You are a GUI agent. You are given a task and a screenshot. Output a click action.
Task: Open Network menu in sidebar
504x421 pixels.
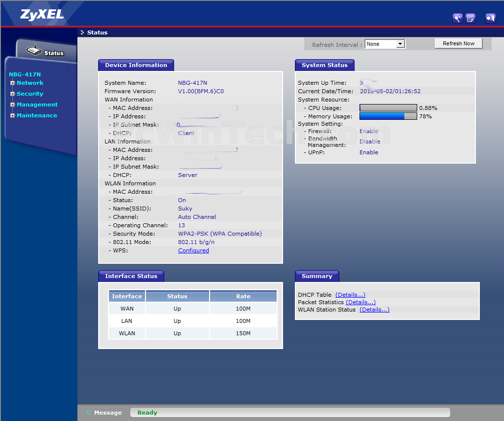[30, 83]
